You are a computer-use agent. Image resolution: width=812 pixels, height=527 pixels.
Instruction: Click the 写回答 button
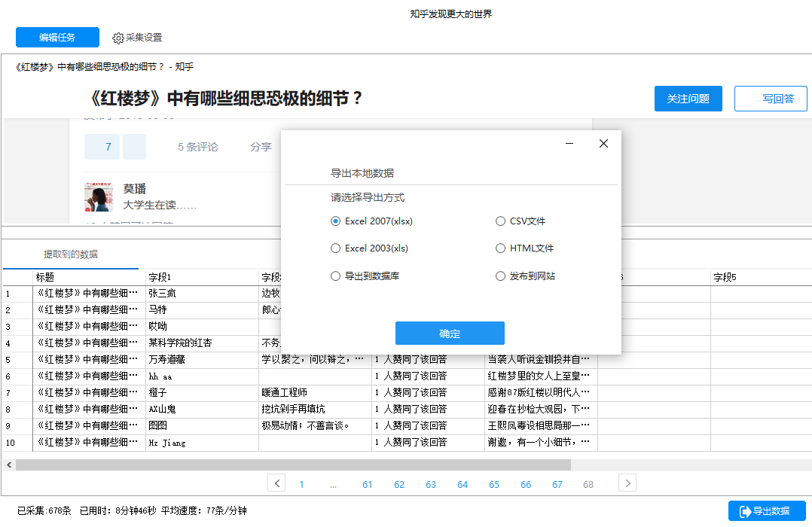(771, 99)
